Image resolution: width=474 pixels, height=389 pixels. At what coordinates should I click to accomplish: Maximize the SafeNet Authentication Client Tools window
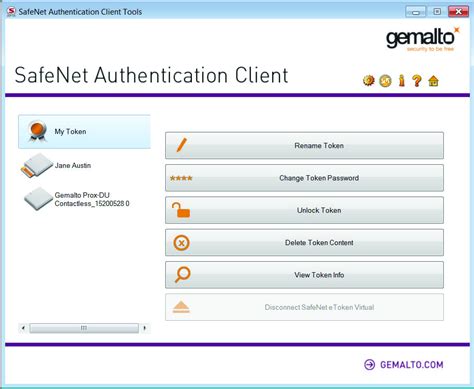[437, 12]
